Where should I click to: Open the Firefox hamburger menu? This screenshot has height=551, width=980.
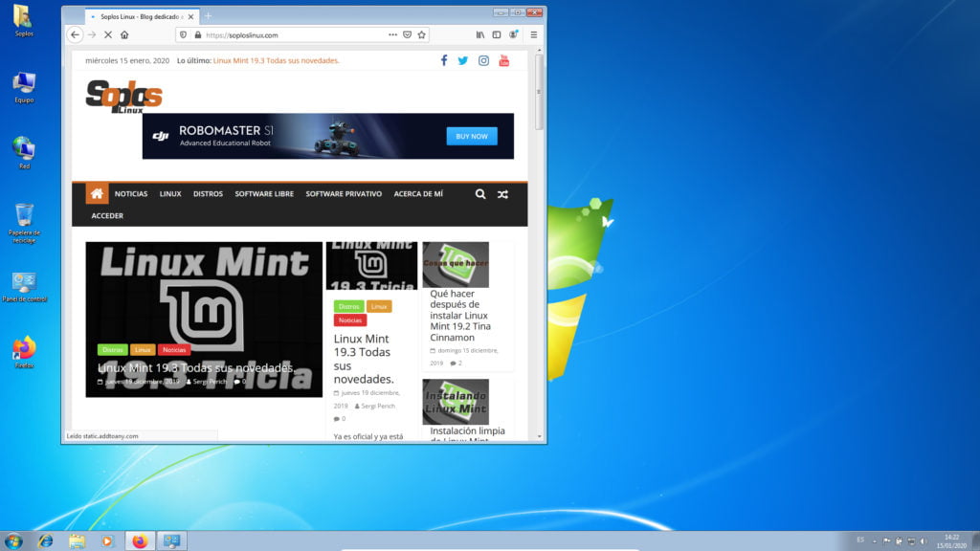[x=534, y=35]
